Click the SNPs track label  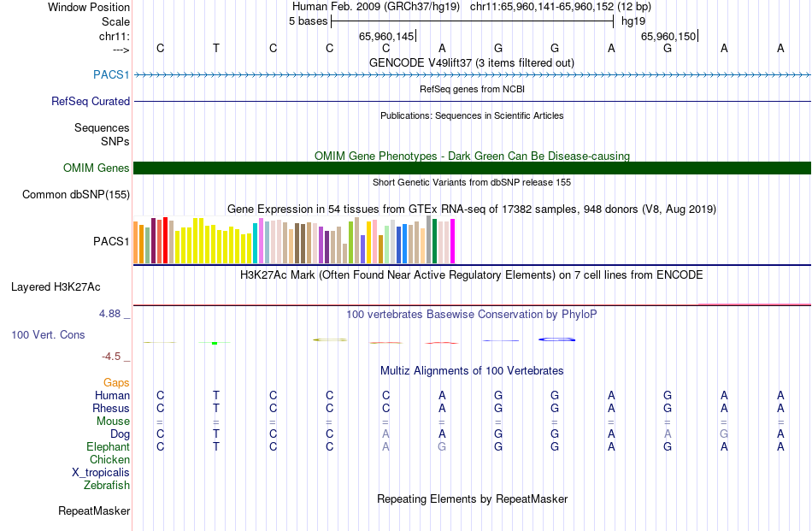pyautogui.click(x=115, y=141)
